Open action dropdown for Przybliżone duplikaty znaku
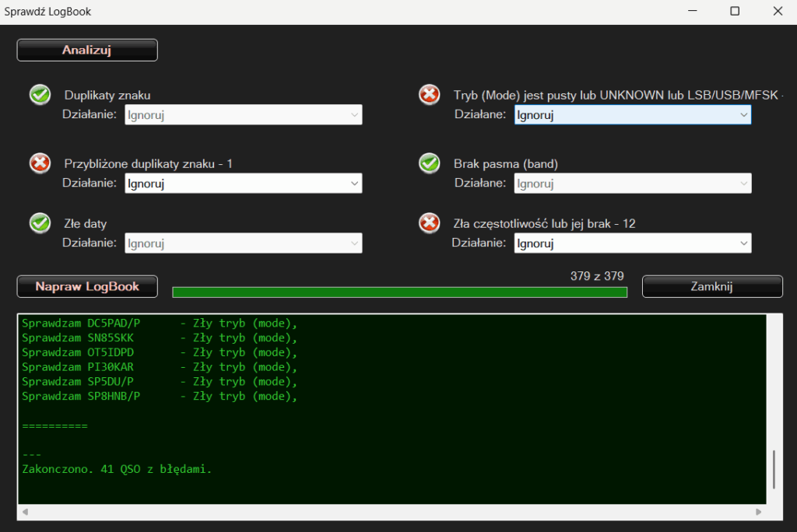 pyautogui.click(x=243, y=184)
